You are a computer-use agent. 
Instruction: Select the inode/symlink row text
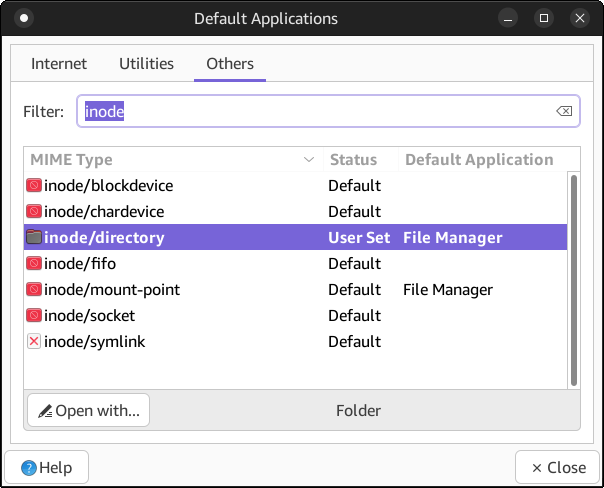tap(94, 342)
